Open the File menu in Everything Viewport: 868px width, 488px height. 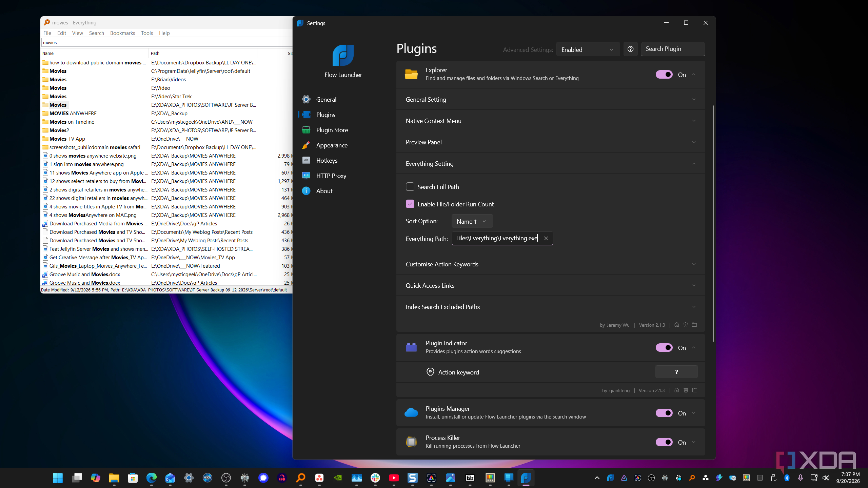pos(47,33)
